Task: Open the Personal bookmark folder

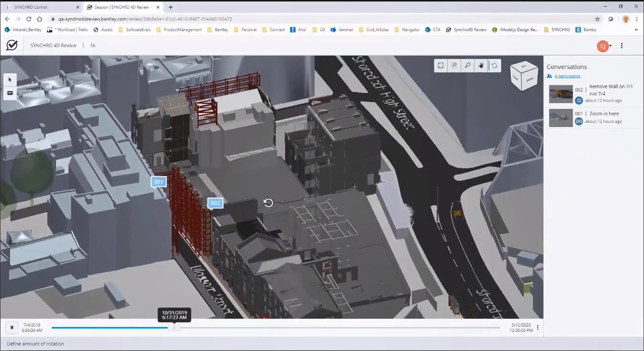Action: click(245, 30)
